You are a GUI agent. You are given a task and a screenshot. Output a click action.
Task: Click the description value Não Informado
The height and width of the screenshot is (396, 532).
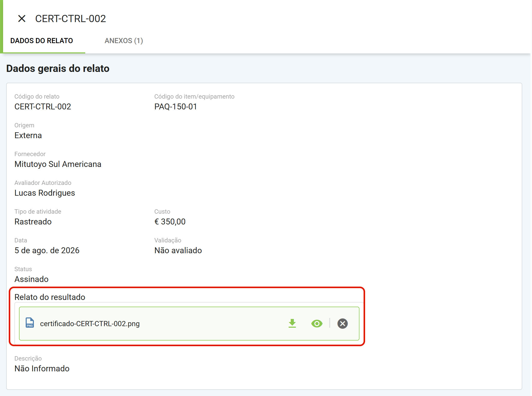point(42,369)
